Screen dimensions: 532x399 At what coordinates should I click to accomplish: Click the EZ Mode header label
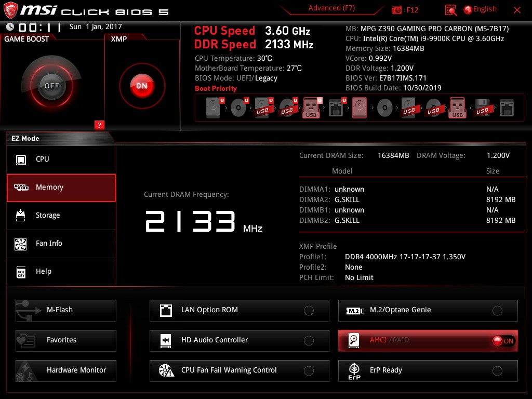(x=25, y=138)
